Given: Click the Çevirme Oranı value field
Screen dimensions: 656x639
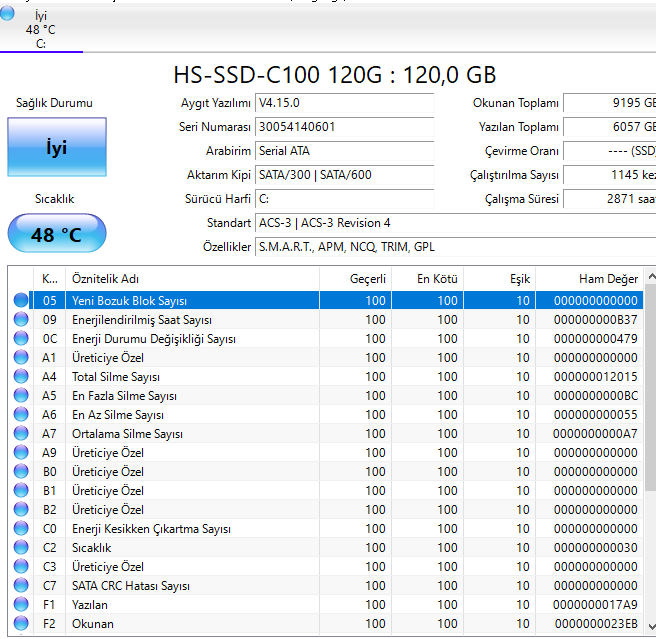Looking at the screenshot, I should click(x=610, y=151).
